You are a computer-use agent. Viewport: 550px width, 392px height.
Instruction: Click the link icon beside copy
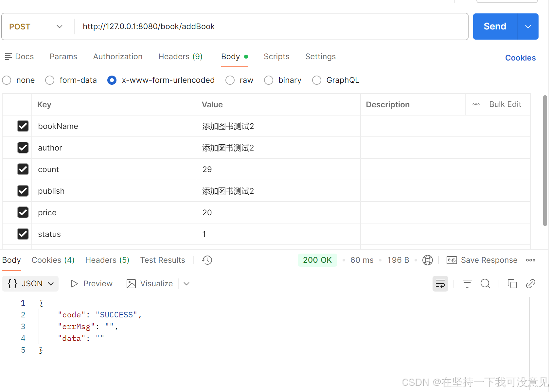tap(530, 284)
